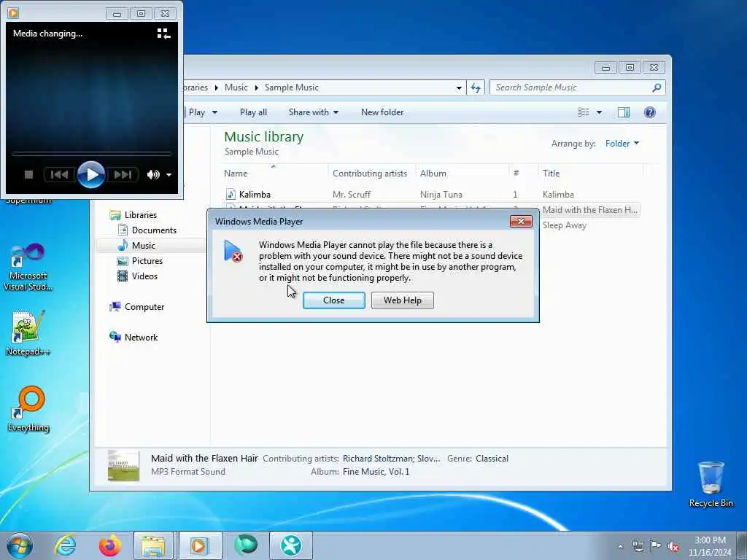Open the view options dropdown arrow
Viewport: 747px width, 560px height.
(x=600, y=112)
